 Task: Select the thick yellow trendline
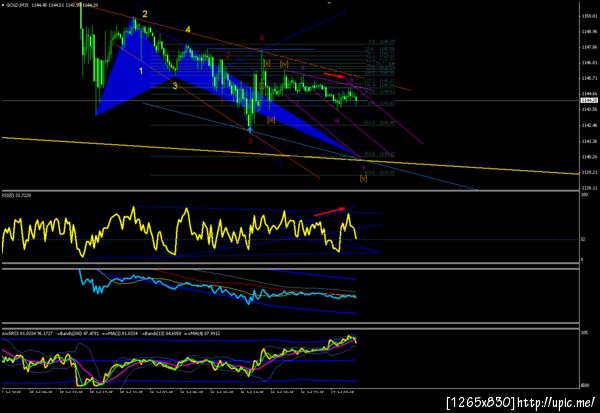pyautogui.click(x=290, y=155)
